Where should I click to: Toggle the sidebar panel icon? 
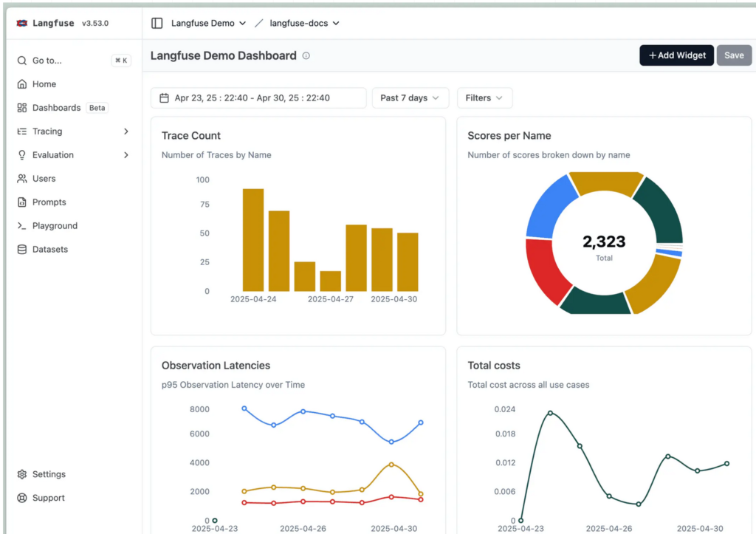coord(157,23)
